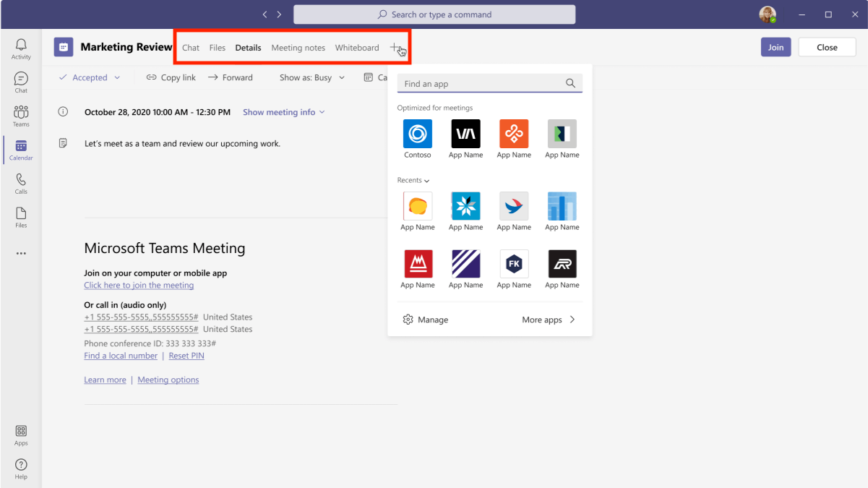Click the search magnifier in Find an app

[570, 83]
